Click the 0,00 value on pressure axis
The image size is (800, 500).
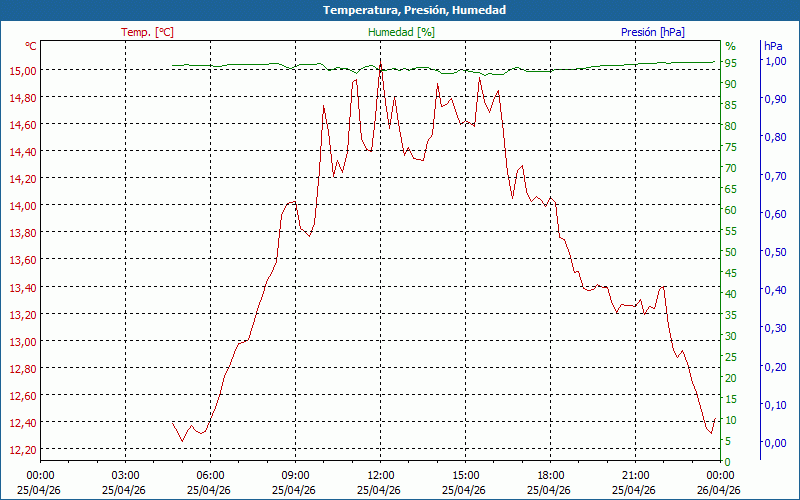pyautogui.click(x=775, y=443)
